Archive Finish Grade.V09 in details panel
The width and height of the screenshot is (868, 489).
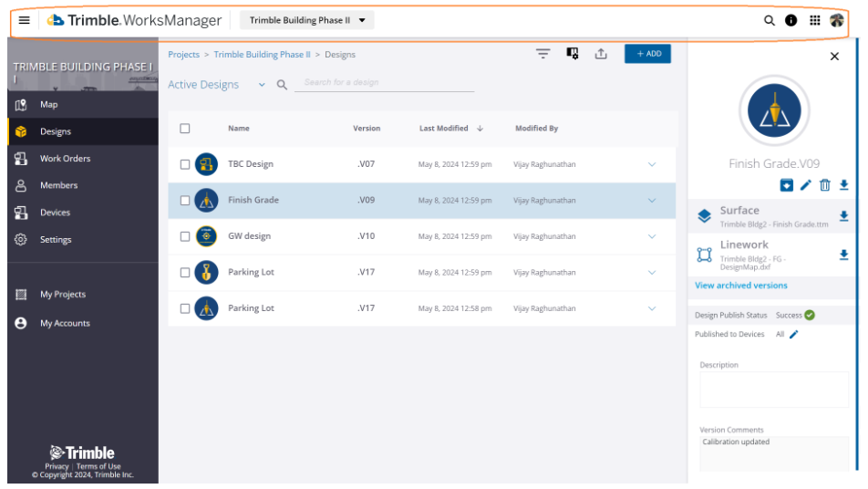tap(786, 185)
